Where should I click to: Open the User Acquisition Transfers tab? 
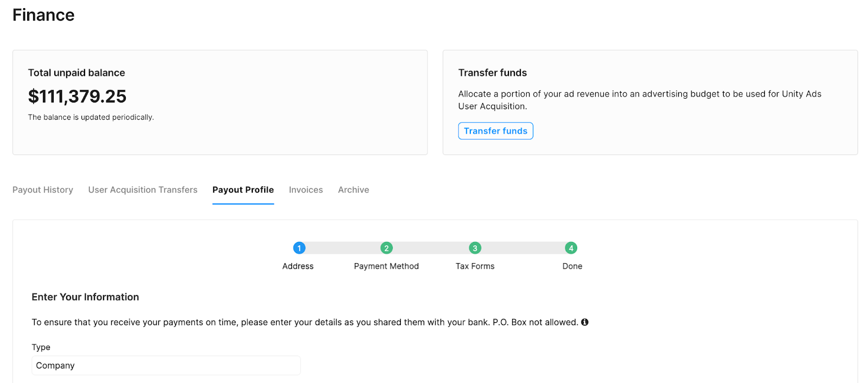pos(143,190)
